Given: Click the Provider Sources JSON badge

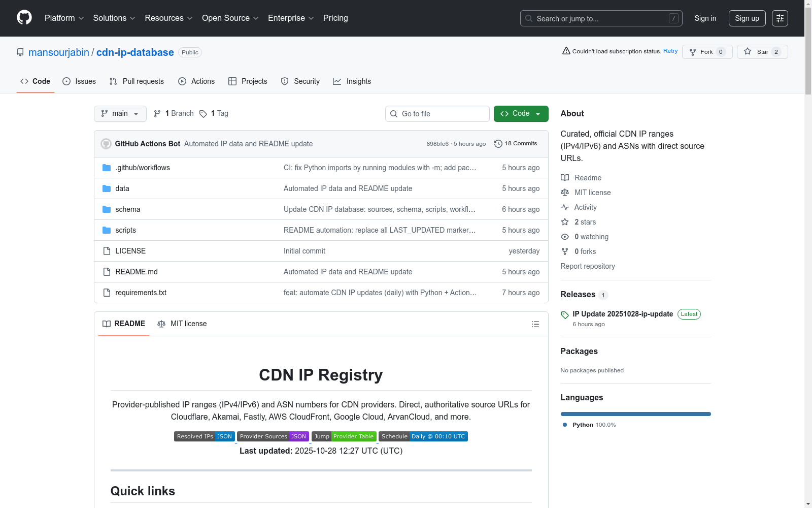Looking at the screenshot, I should 273,436.
